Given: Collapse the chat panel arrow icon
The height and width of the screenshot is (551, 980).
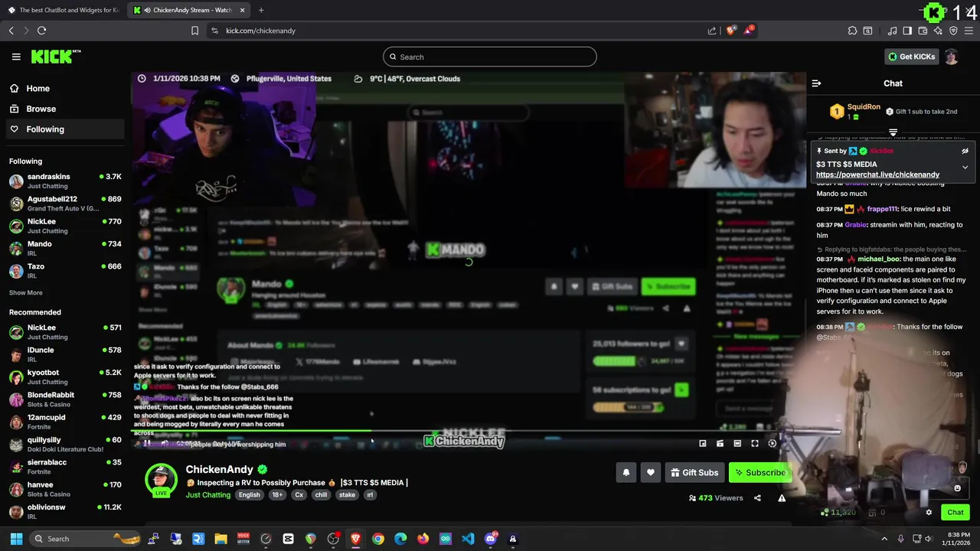Looking at the screenshot, I should 816,83.
